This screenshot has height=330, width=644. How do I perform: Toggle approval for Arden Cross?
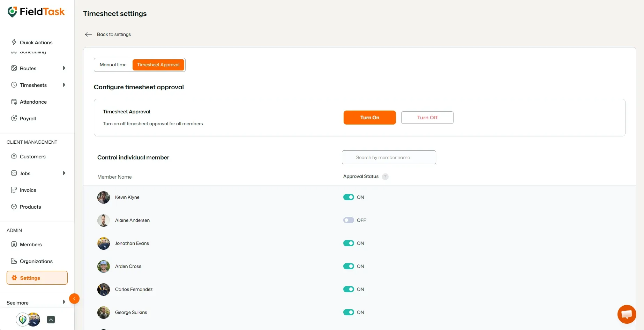pyautogui.click(x=349, y=266)
